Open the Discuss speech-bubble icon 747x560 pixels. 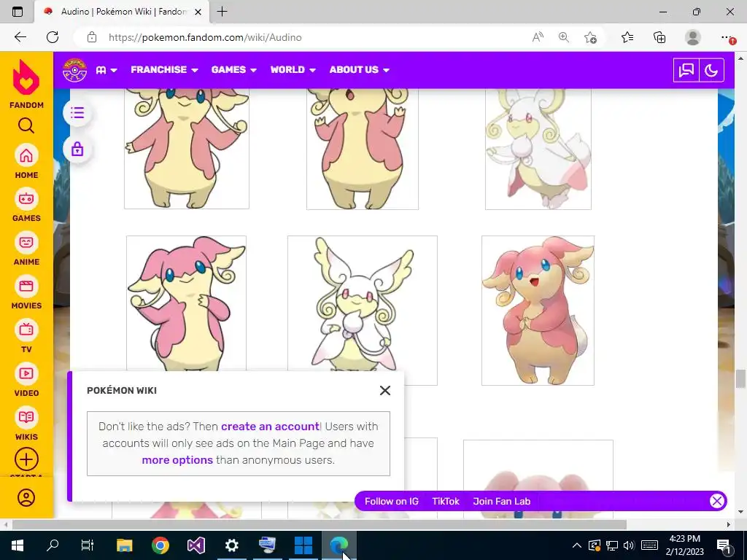pyautogui.click(x=686, y=71)
